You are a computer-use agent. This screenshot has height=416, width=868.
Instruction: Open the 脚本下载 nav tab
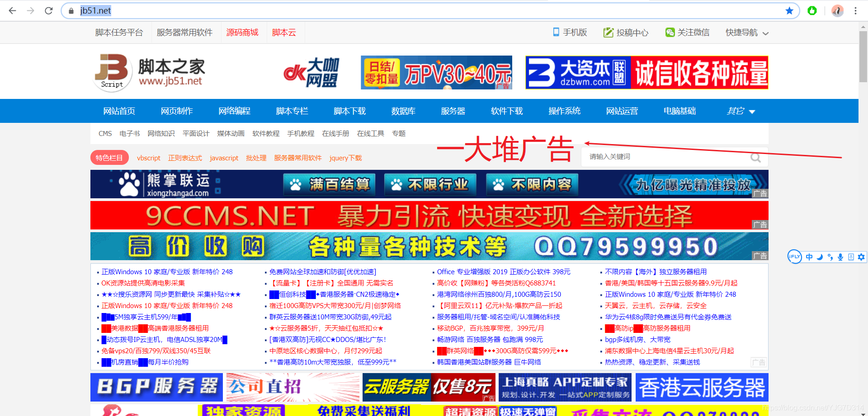pyautogui.click(x=349, y=111)
